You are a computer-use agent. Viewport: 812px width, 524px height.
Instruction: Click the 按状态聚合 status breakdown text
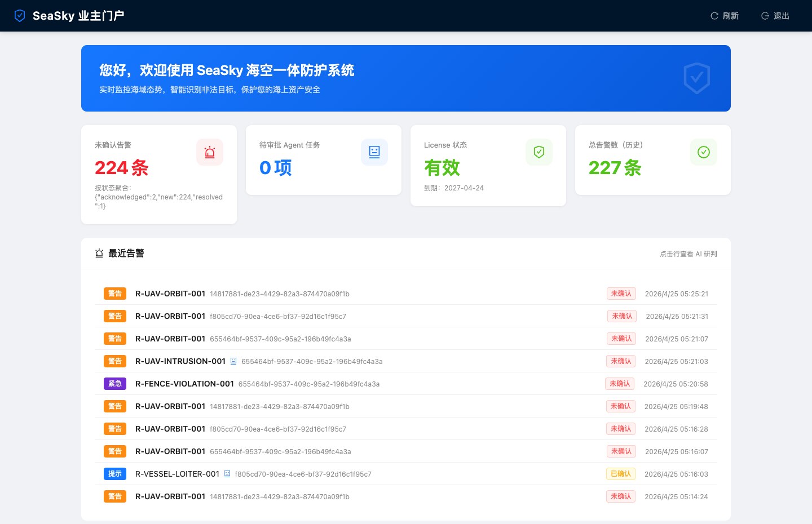159,197
